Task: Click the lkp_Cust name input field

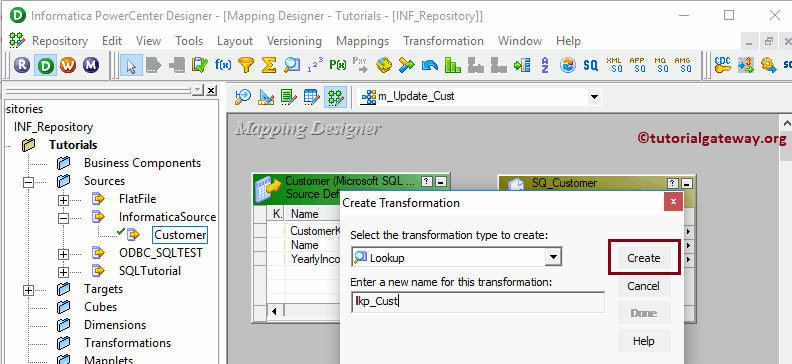Action: coord(478,302)
